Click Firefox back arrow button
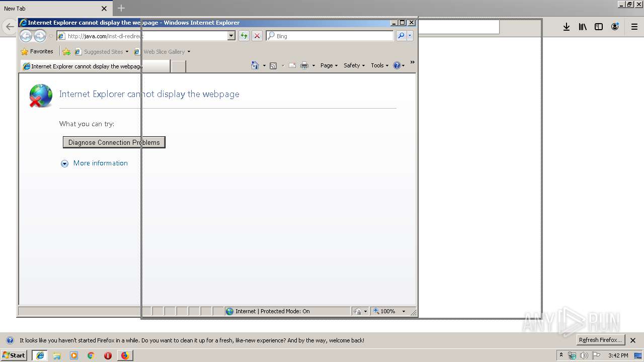This screenshot has height=362, width=644. point(9,27)
